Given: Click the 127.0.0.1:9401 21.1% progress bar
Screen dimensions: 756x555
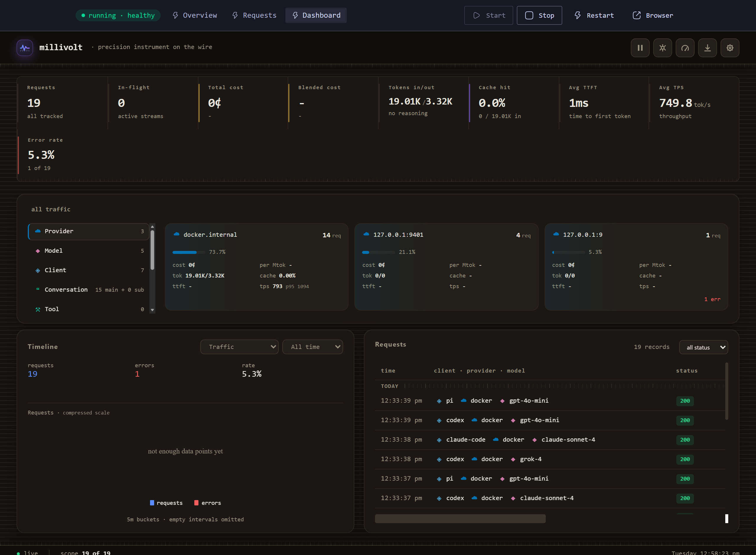Looking at the screenshot, I should (379, 252).
